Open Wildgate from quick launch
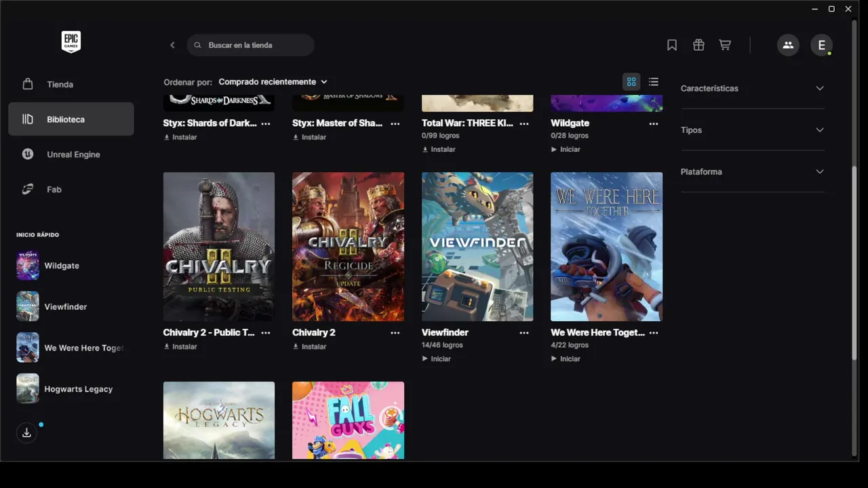 point(71,266)
